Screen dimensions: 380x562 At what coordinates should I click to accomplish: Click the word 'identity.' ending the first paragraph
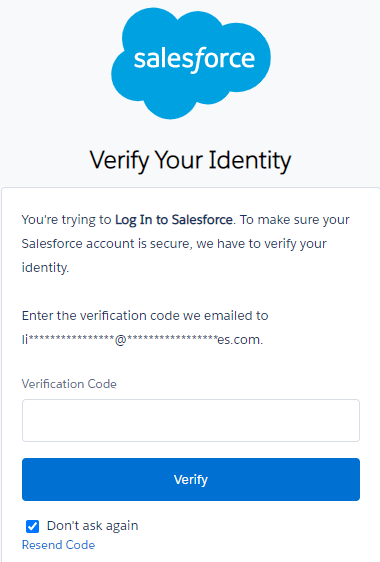click(x=45, y=268)
